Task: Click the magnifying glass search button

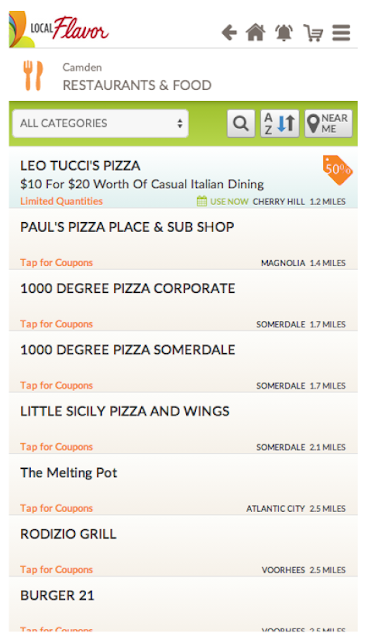Action: (241, 123)
